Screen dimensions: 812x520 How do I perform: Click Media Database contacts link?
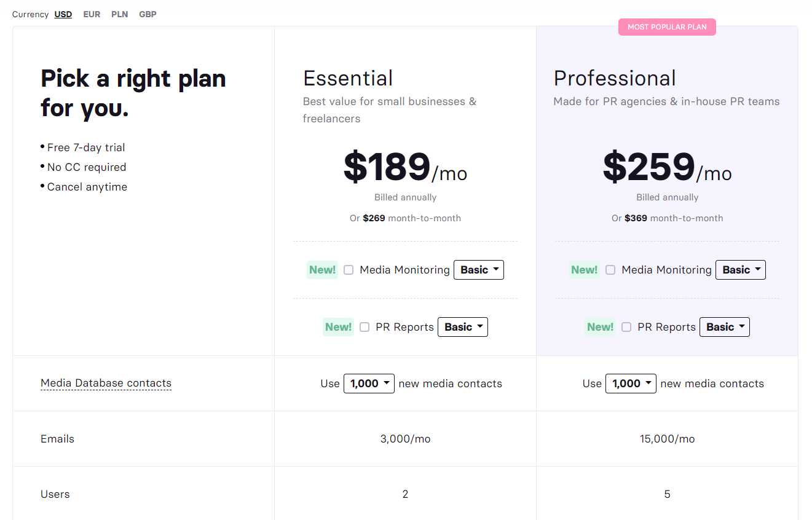(x=106, y=383)
